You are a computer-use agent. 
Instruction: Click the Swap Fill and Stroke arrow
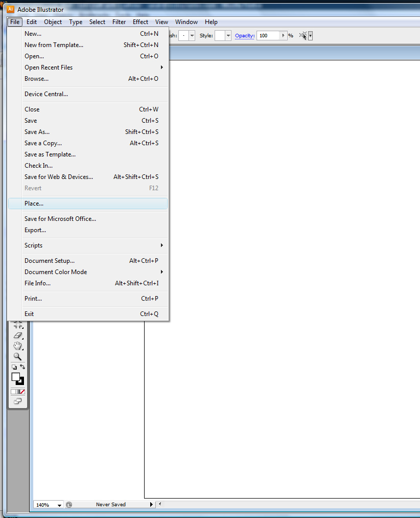(22, 367)
